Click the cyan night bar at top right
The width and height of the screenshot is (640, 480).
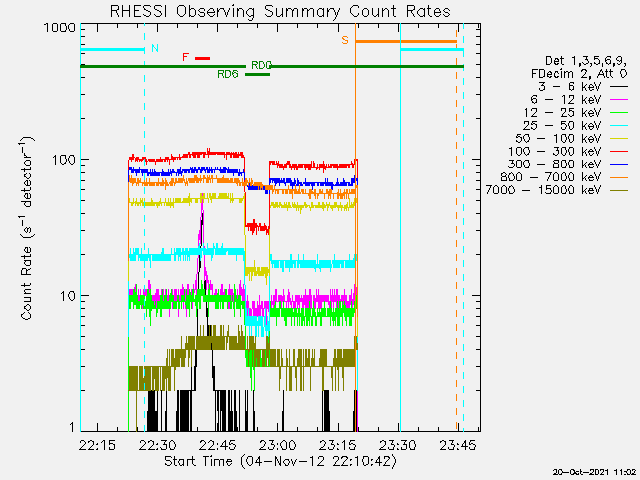tap(432, 50)
